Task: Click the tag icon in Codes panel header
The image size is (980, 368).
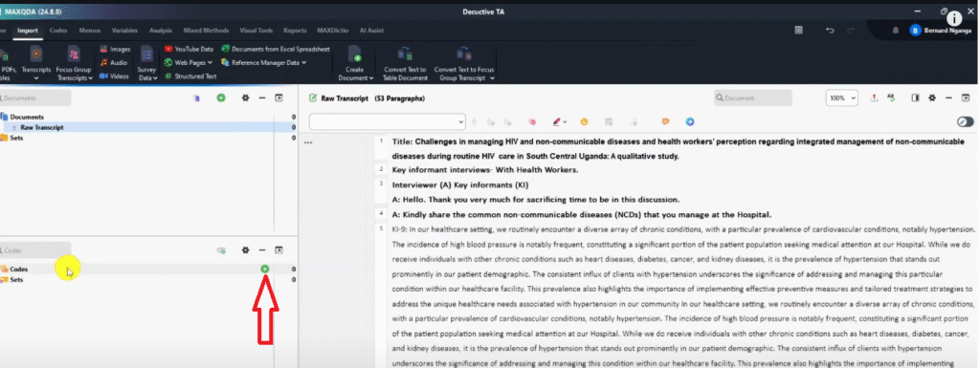Action: tap(221, 250)
